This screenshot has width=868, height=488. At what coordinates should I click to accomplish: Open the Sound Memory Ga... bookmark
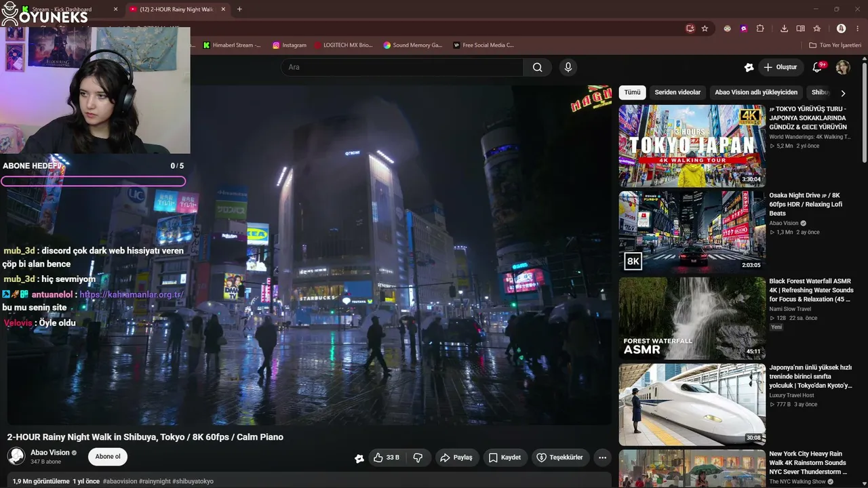[413, 45]
